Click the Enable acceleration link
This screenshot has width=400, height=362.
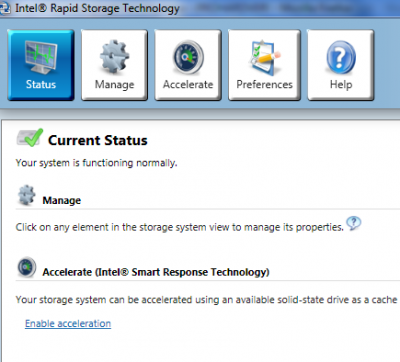(x=68, y=323)
